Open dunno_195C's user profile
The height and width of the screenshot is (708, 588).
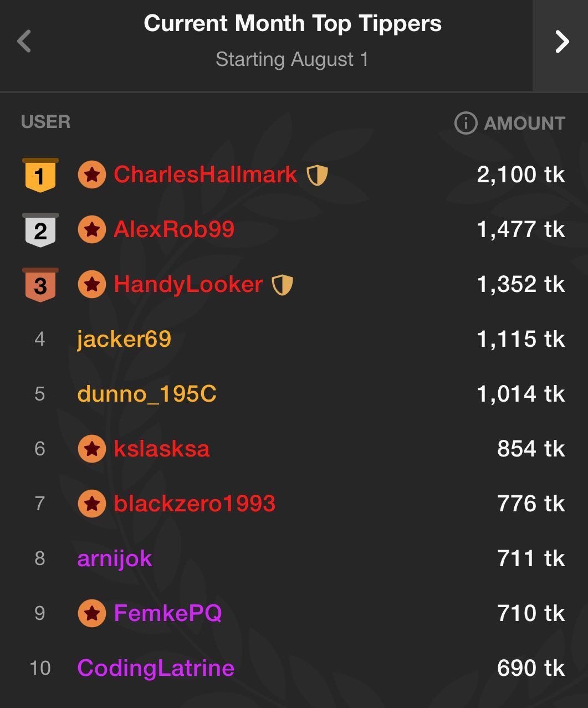147,394
